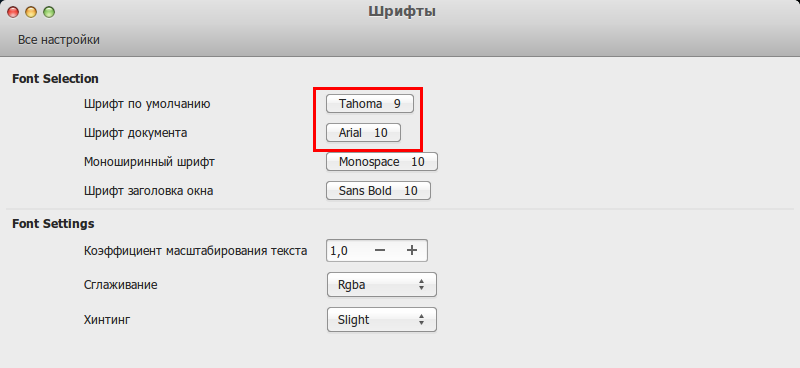Click the up-down arrows on the Rgba combo box

click(x=421, y=285)
